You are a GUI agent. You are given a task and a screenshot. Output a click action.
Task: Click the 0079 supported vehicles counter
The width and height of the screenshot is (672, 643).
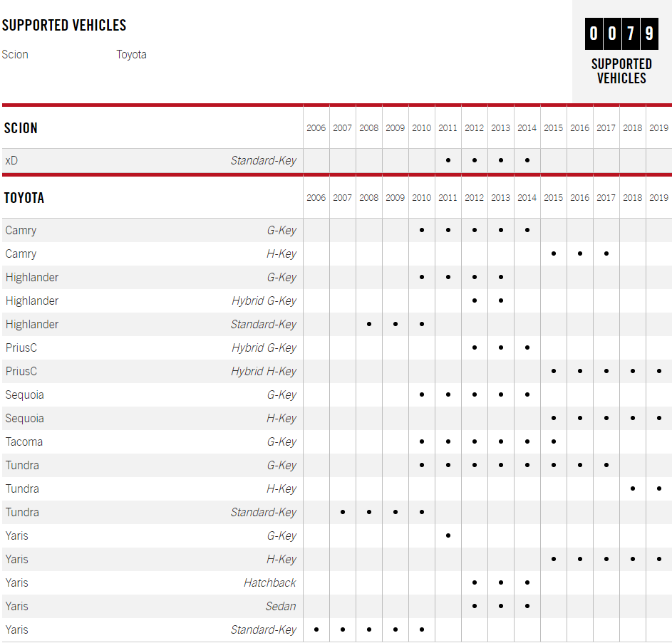621,34
